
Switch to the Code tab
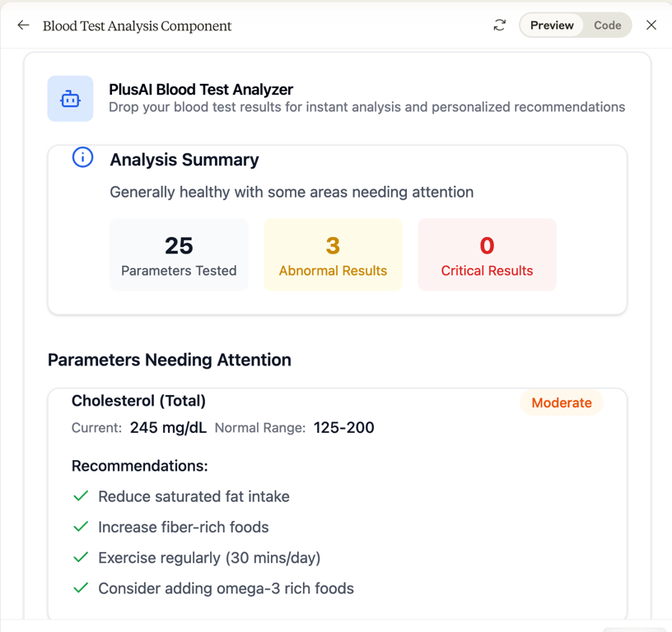pyautogui.click(x=607, y=26)
